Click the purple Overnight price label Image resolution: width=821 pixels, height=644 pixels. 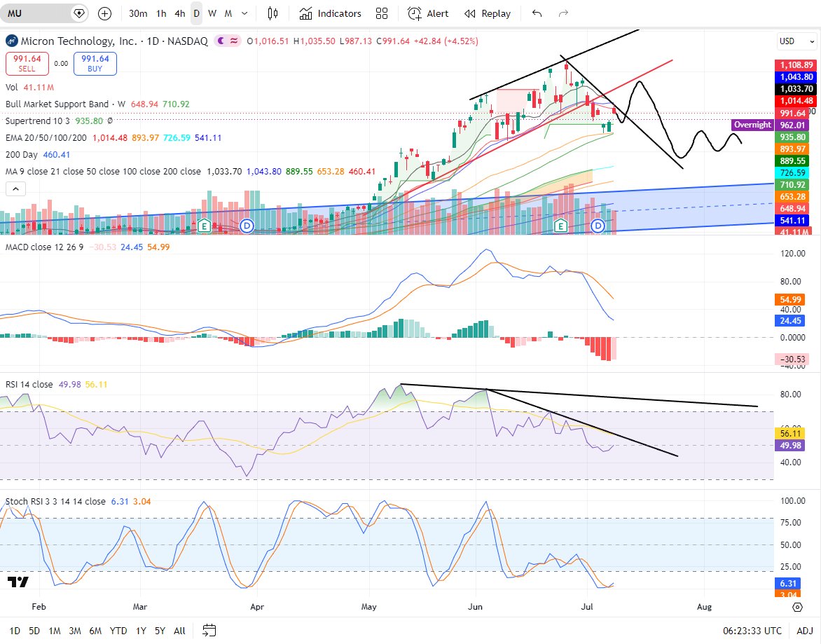pos(752,125)
